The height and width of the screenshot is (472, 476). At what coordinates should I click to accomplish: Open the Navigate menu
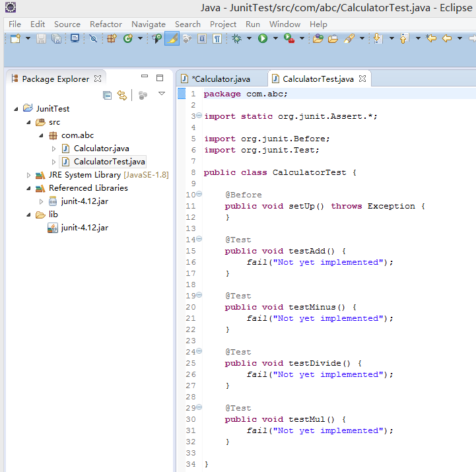149,24
